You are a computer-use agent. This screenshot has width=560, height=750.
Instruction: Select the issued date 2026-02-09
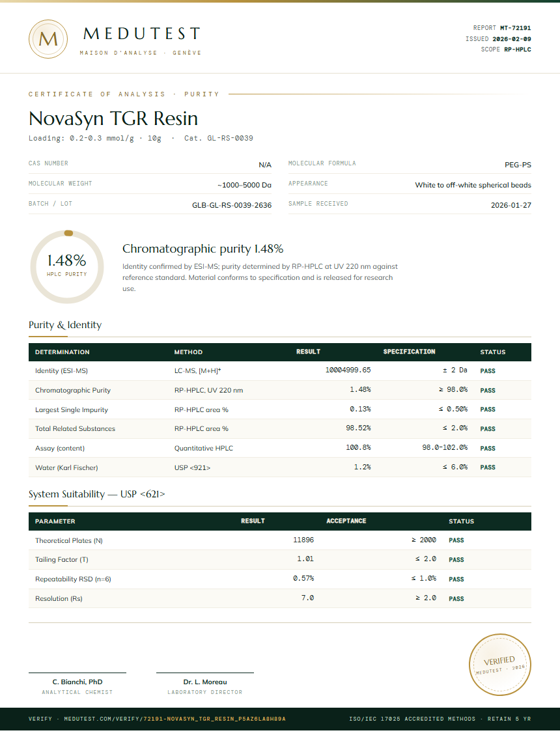512,39
